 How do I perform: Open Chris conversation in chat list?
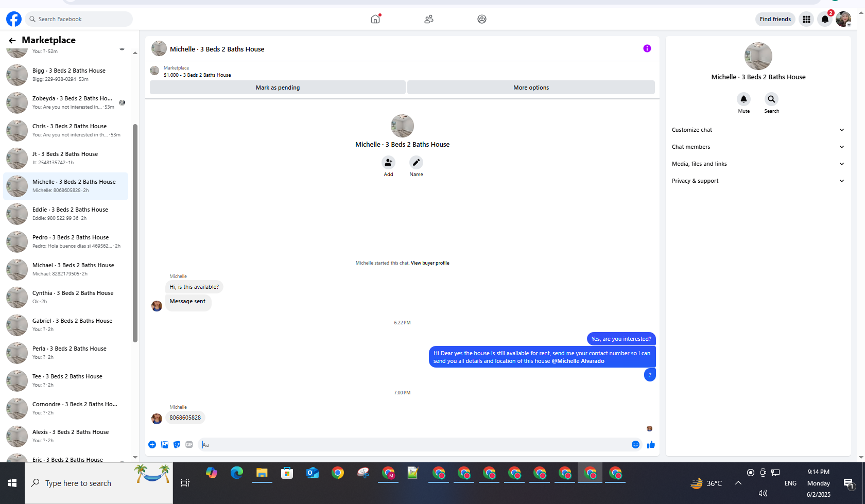66,131
